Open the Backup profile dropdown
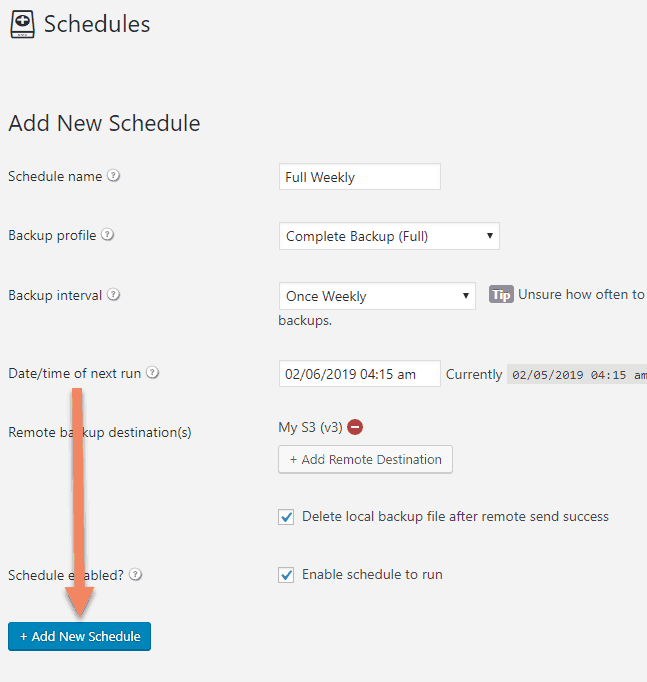The height and width of the screenshot is (682, 647). [x=389, y=236]
